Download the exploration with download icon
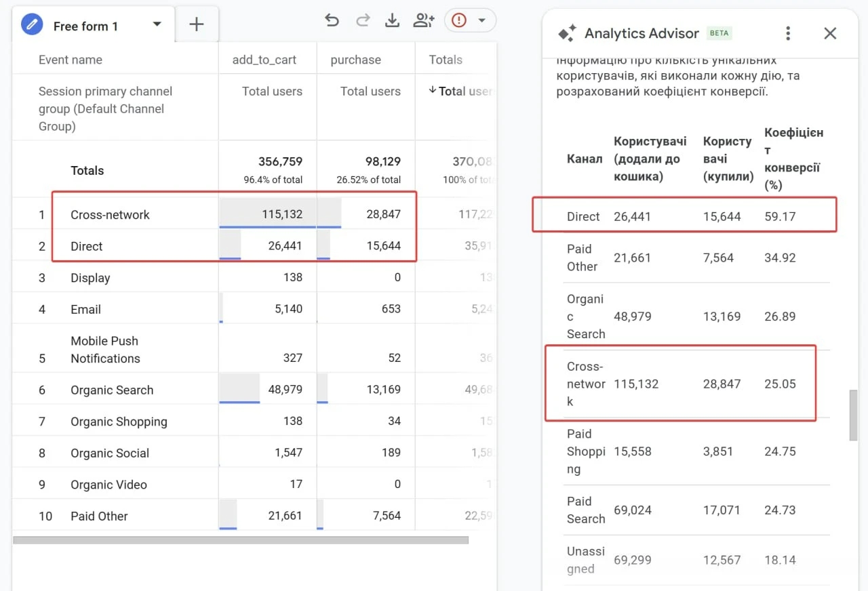This screenshot has height=591, width=868. 392,20
